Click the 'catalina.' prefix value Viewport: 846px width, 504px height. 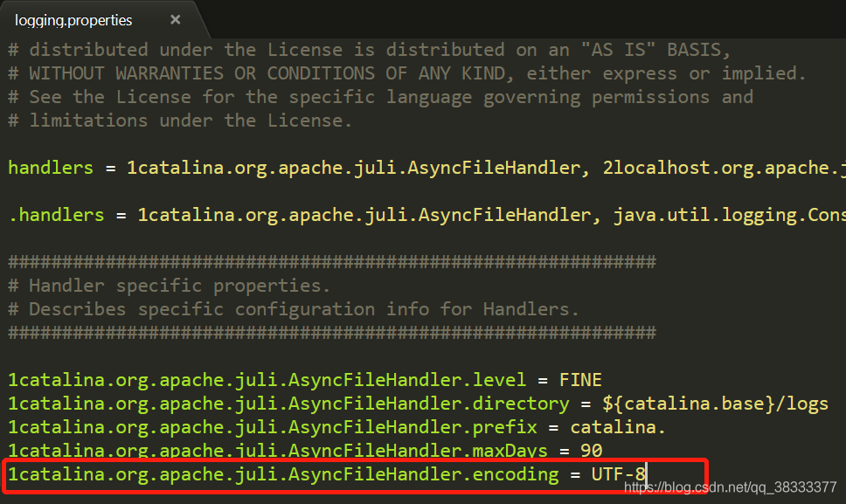click(x=618, y=427)
